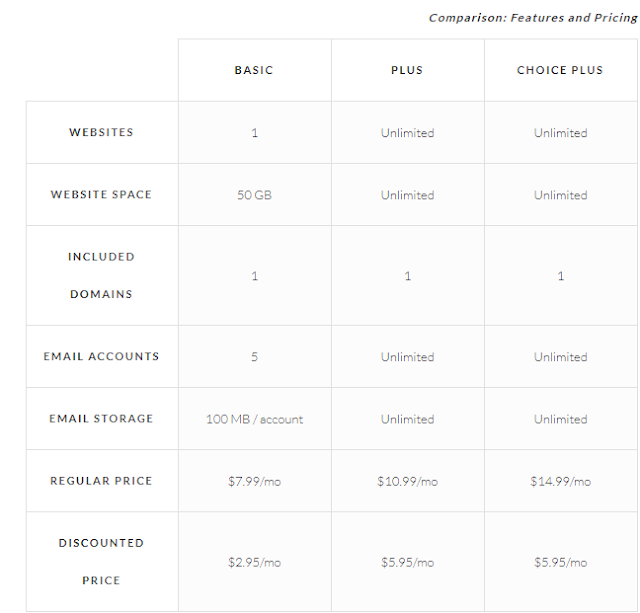Select the Choice Plus $5.95/mo discounted cell
Image resolution: width=640 pixels, height=613 pixels.
(560, 562)
